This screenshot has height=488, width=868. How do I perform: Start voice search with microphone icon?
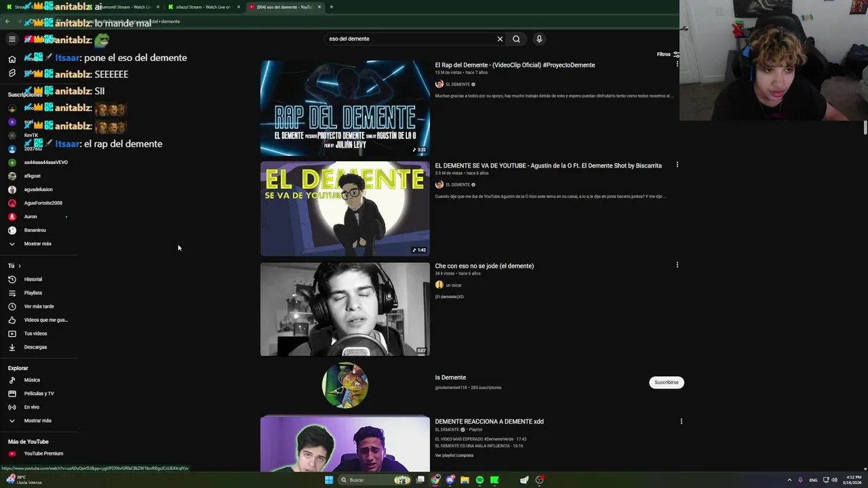pos(539,39)
